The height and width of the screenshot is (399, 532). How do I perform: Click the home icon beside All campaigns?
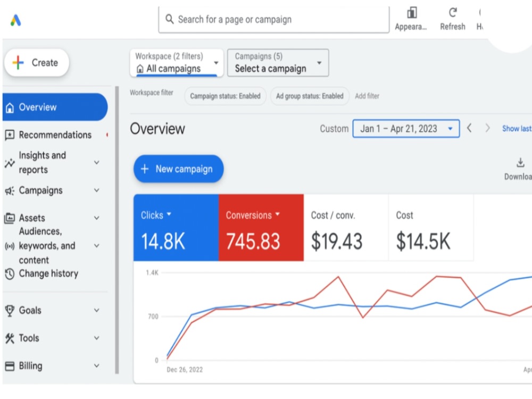[140, 69]
